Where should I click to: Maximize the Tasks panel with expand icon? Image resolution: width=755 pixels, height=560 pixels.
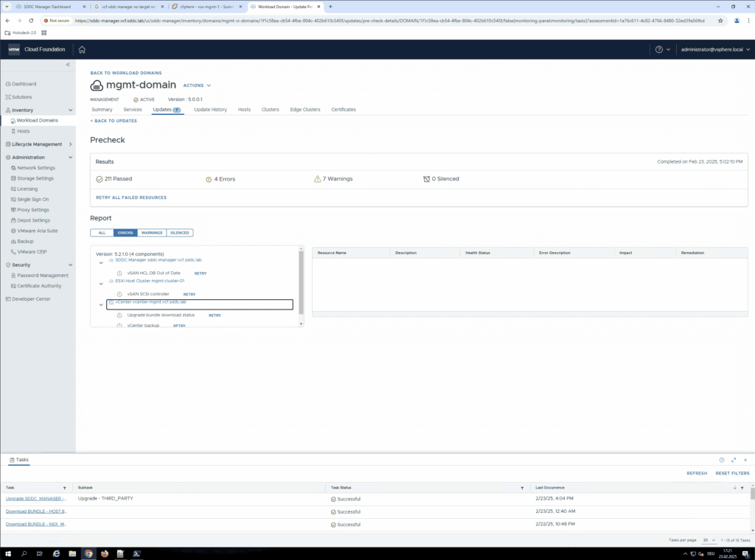(734, 460)
